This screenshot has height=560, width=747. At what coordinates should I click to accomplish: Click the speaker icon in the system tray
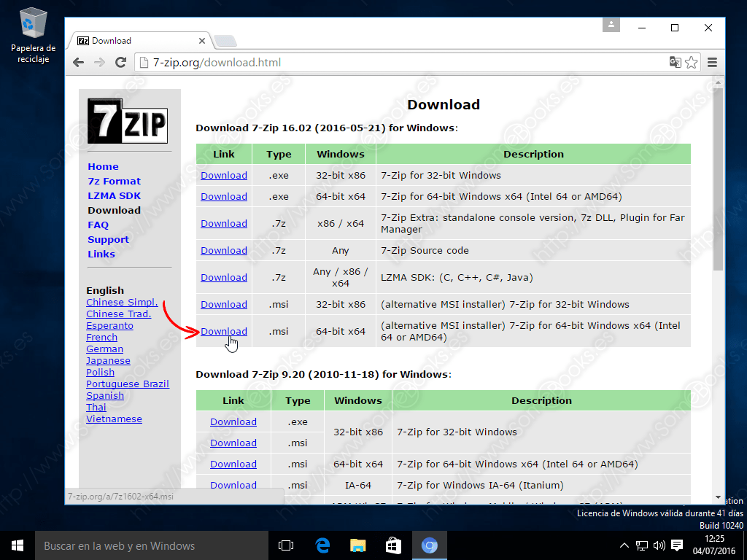pos(659,545)
